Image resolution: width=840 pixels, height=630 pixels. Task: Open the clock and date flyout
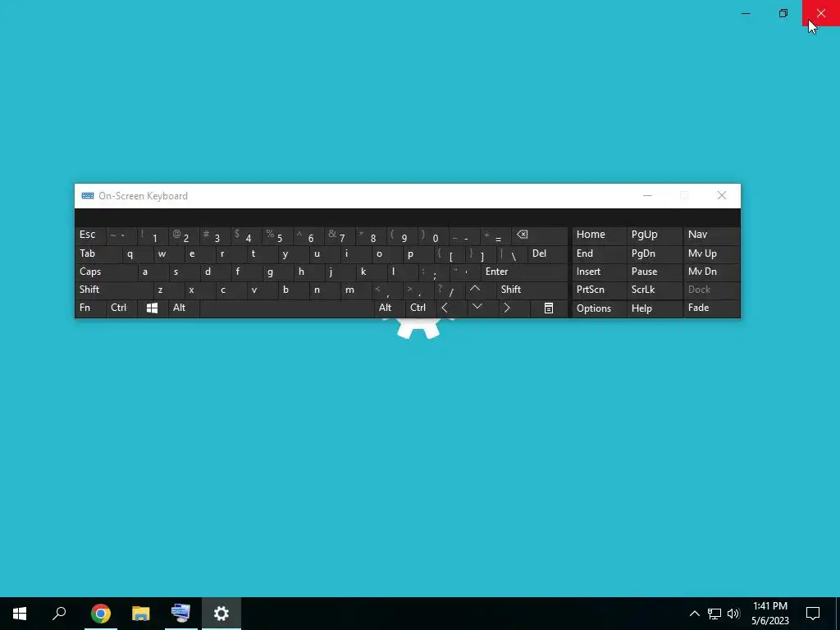769,614
